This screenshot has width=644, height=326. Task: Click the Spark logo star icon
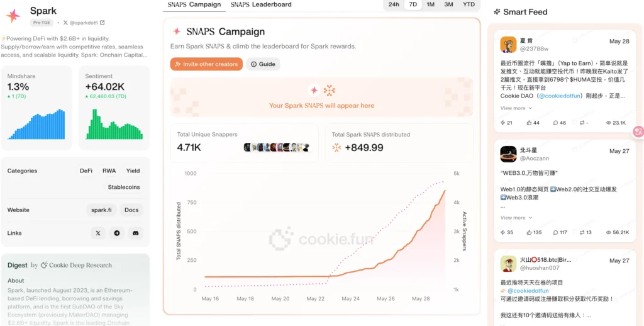pos(13,16)
